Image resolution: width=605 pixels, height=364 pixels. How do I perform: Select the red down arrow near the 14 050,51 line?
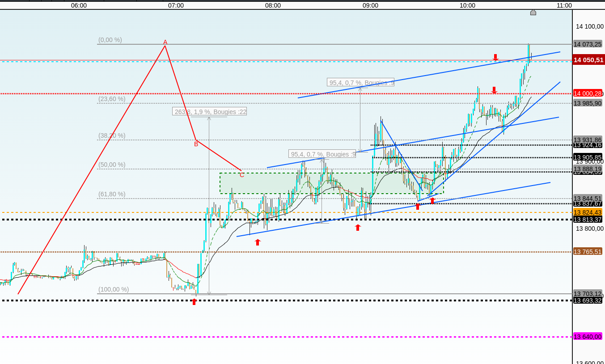tap(495, 57)
